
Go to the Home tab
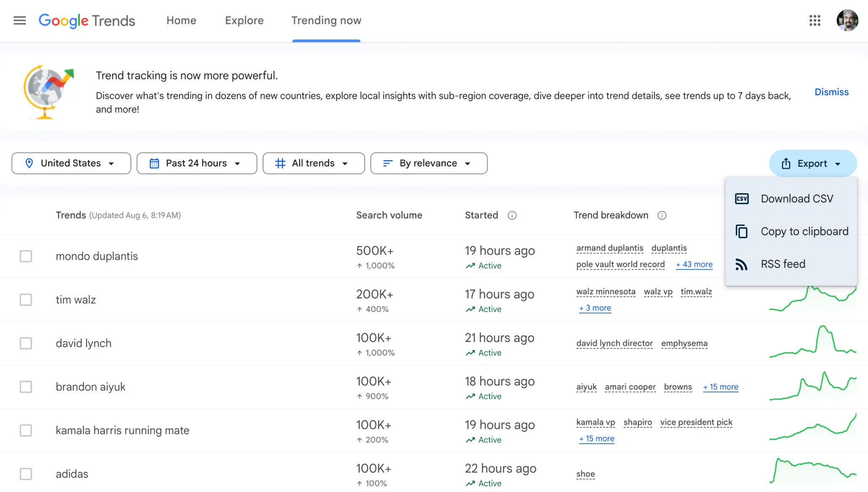(x=181, y=20)
